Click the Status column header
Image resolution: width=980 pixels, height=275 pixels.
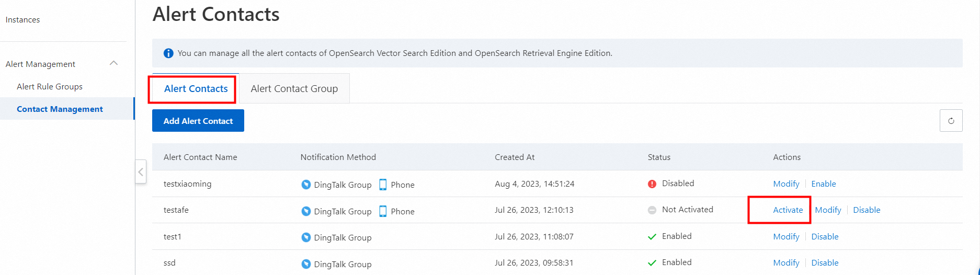[659, 157]
